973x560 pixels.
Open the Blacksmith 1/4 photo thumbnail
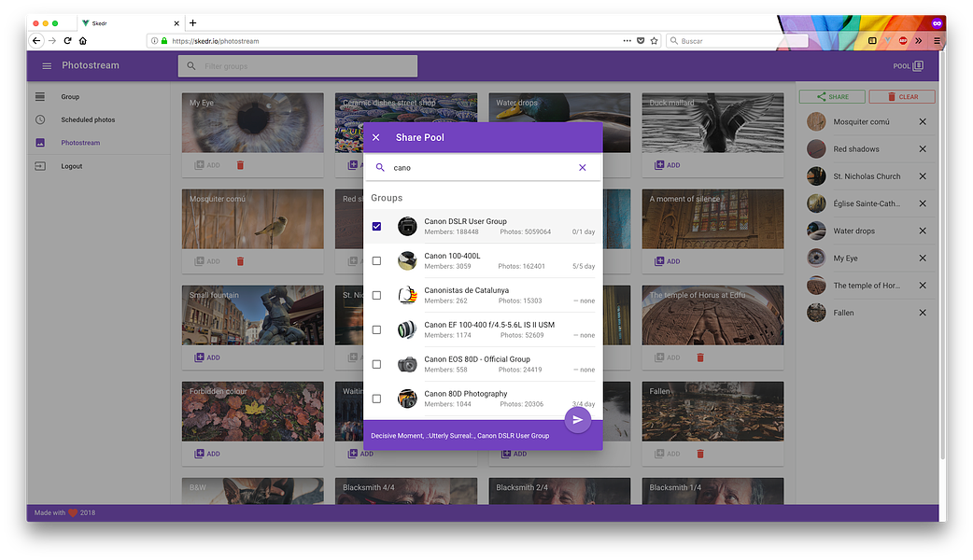coord(713,491)
